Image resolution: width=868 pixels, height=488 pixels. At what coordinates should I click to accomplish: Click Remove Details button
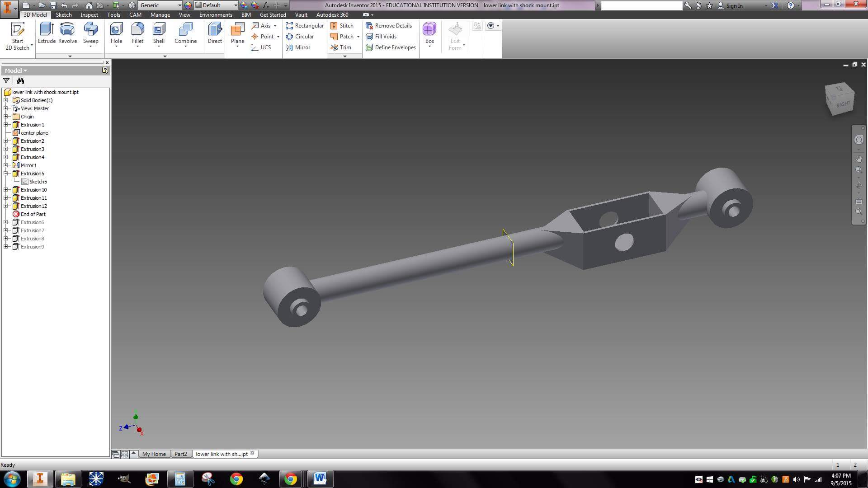389,26
